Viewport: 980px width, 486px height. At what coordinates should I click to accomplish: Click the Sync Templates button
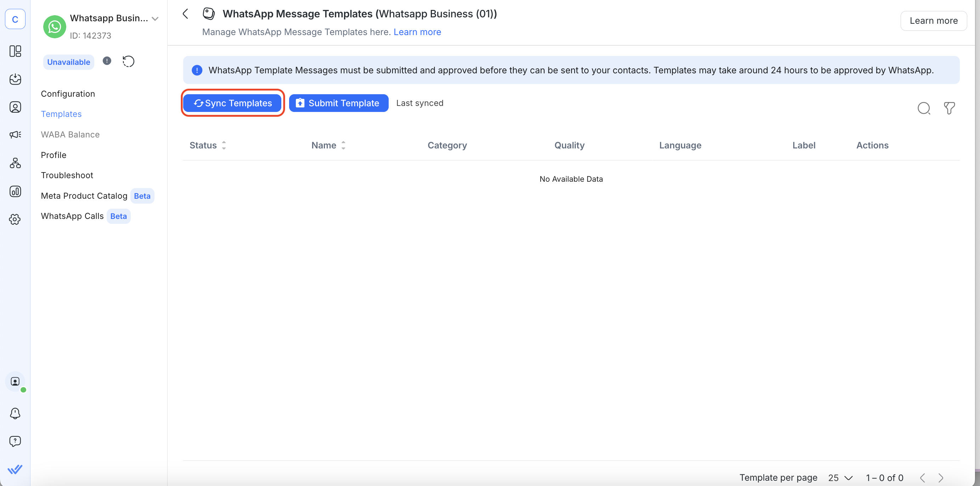(232, 103)
